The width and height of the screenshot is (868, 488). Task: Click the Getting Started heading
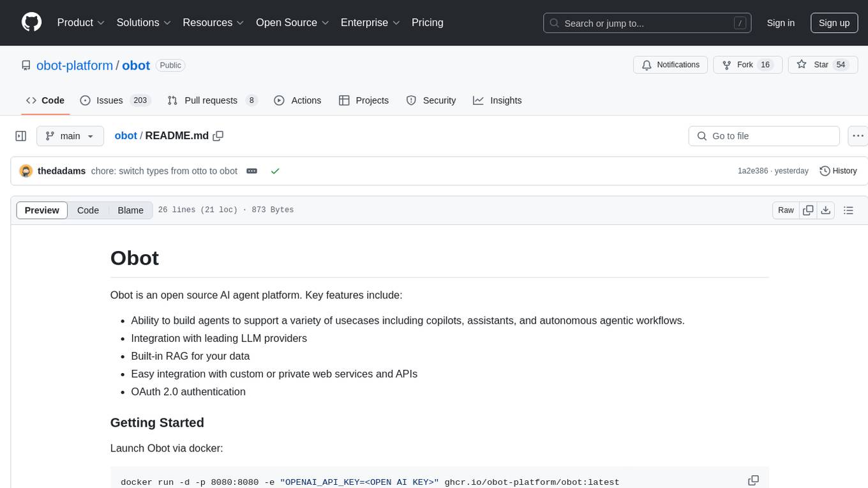157,423
